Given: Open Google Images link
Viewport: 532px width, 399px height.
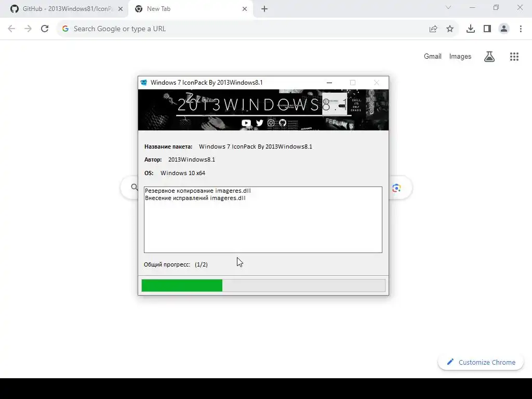Looking at the screenshot, I should (x=460, y=56).
